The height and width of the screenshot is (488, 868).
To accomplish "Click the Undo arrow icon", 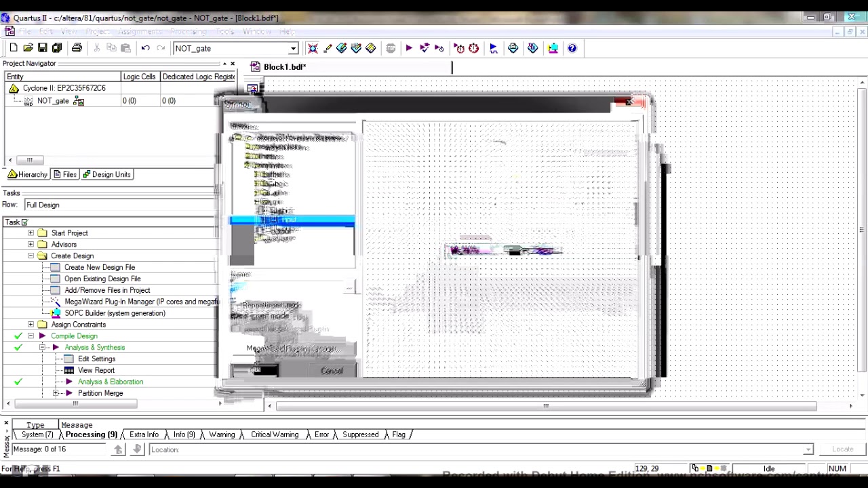I will coord(145,48).
